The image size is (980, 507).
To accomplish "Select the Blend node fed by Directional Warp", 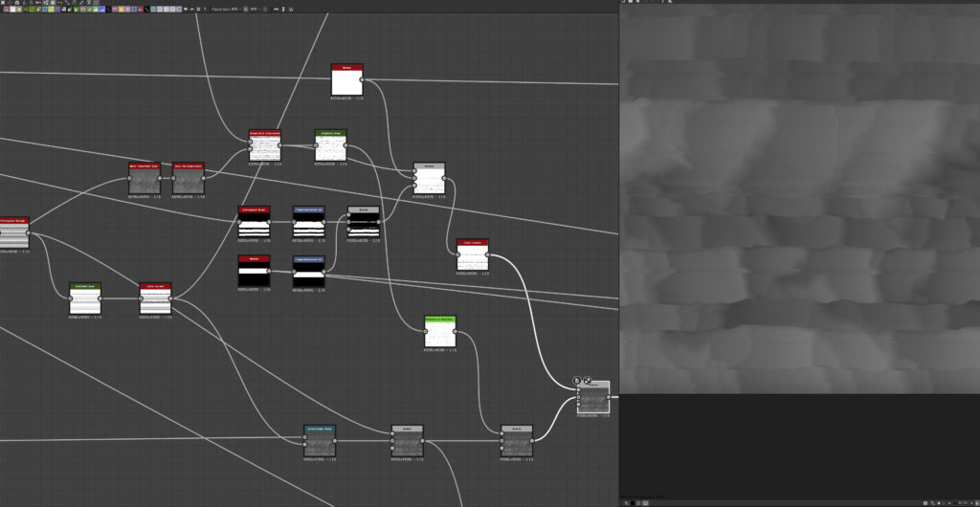I will [407, 441].
